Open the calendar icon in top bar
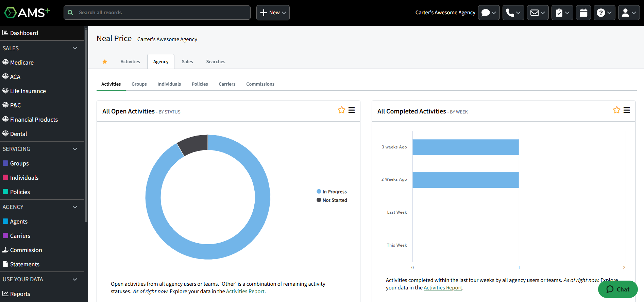The height and width of the screenshot is (302, 644). [583, 13]
